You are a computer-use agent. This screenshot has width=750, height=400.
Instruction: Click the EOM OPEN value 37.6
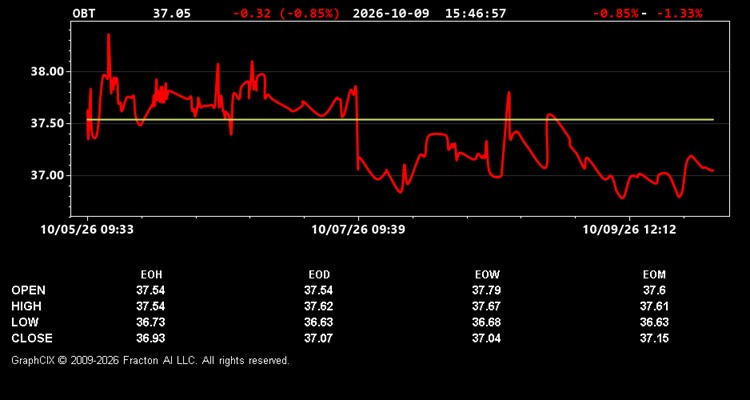click(654, 290)
